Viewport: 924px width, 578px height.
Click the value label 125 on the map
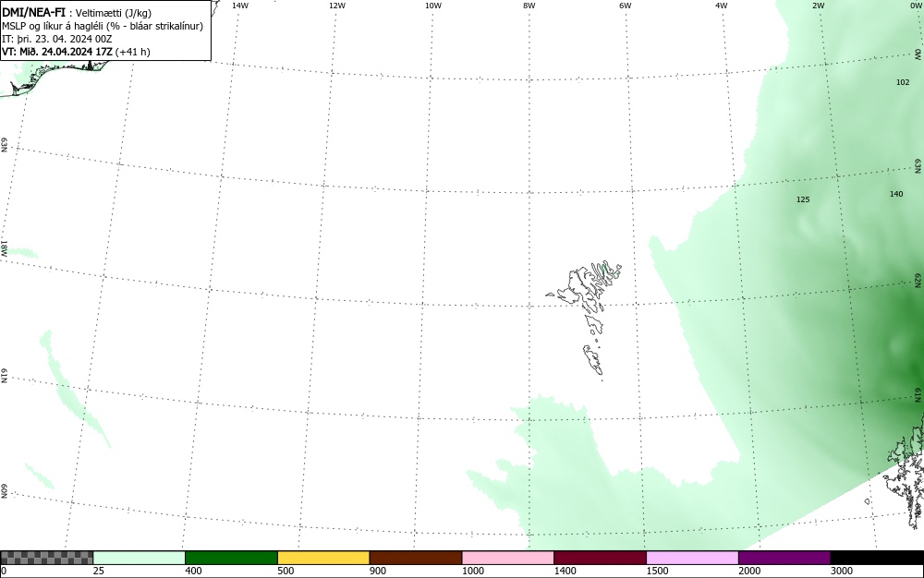(803, 199)
